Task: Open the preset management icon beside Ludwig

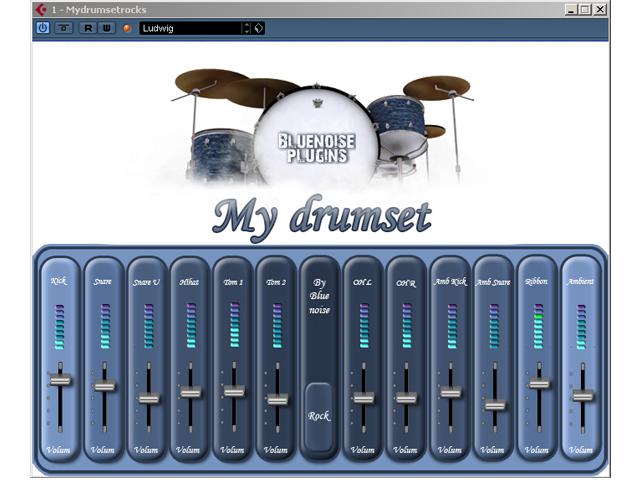Action: [259, 28]
